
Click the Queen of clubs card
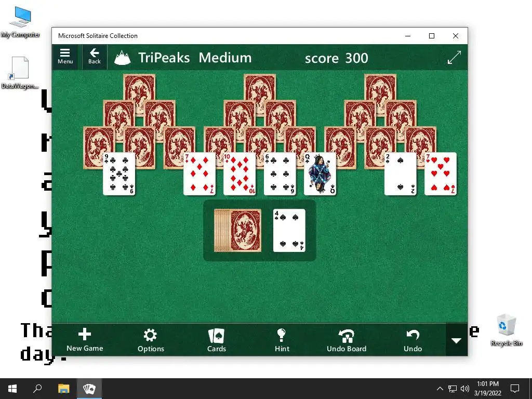click(x=320, y=174)
